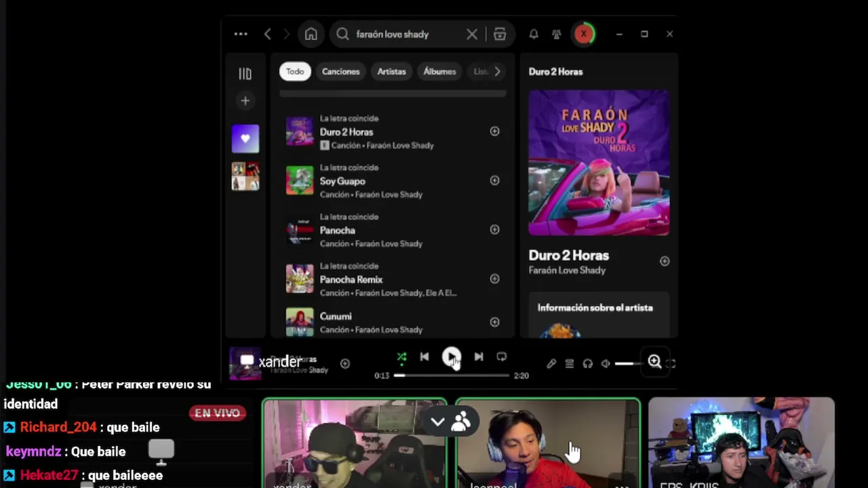868x488 pixels.
Task: Expand Your Library from the sidebar
Action: pos(245,74)
